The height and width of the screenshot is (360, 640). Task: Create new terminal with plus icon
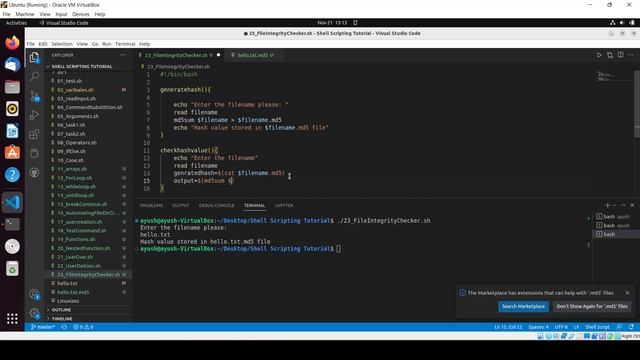607,205
